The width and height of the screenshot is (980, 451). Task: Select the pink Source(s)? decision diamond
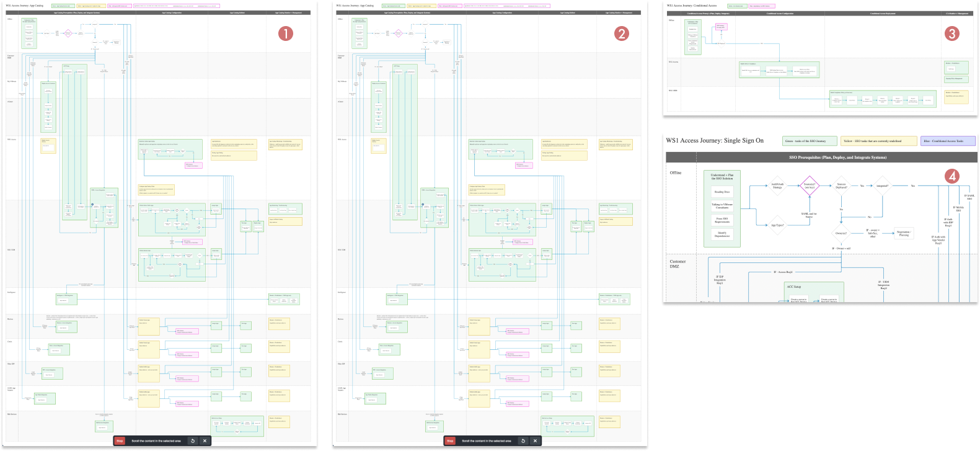pyautogui.click(x=810, y=185)
